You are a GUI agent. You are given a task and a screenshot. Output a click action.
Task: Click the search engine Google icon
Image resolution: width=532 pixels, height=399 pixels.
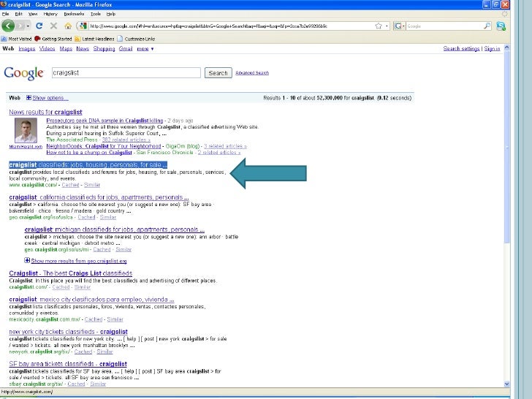[x=398, y=26]
